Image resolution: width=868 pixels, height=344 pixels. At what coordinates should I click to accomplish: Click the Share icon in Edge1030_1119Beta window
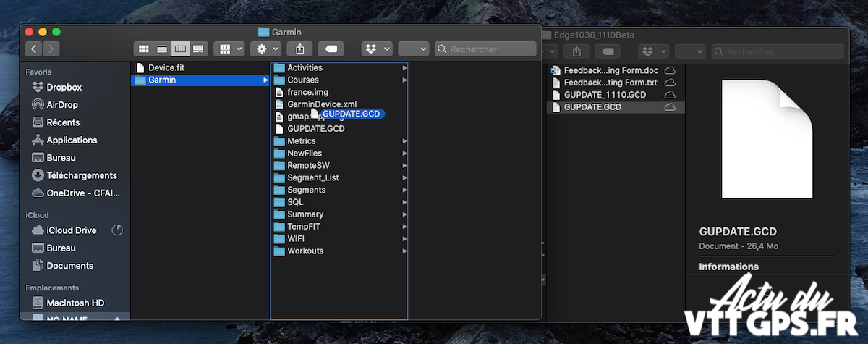point(576,51)
